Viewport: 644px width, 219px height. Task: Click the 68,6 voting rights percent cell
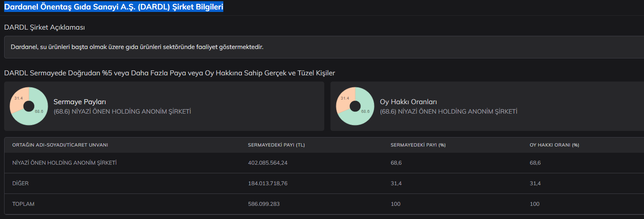535,163
